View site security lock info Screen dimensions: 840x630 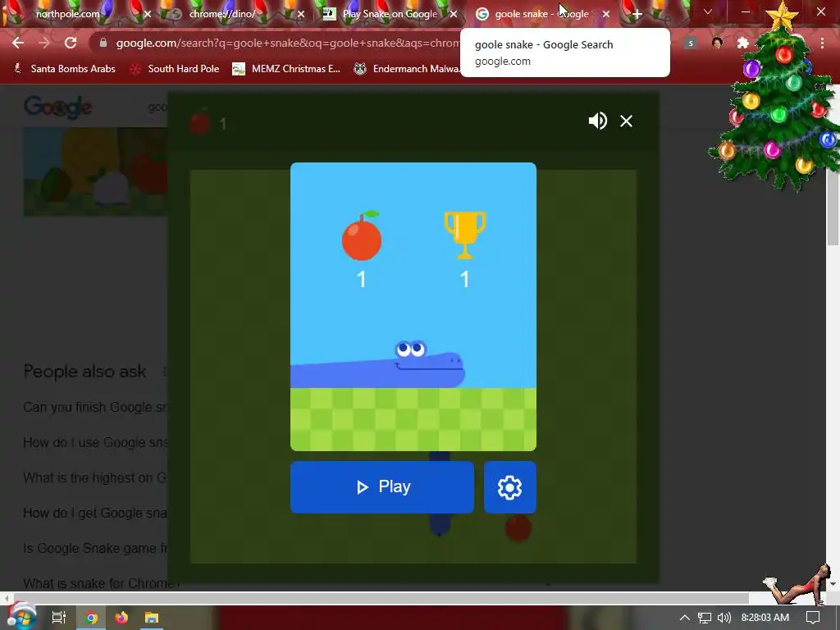[x=103, y=43]
